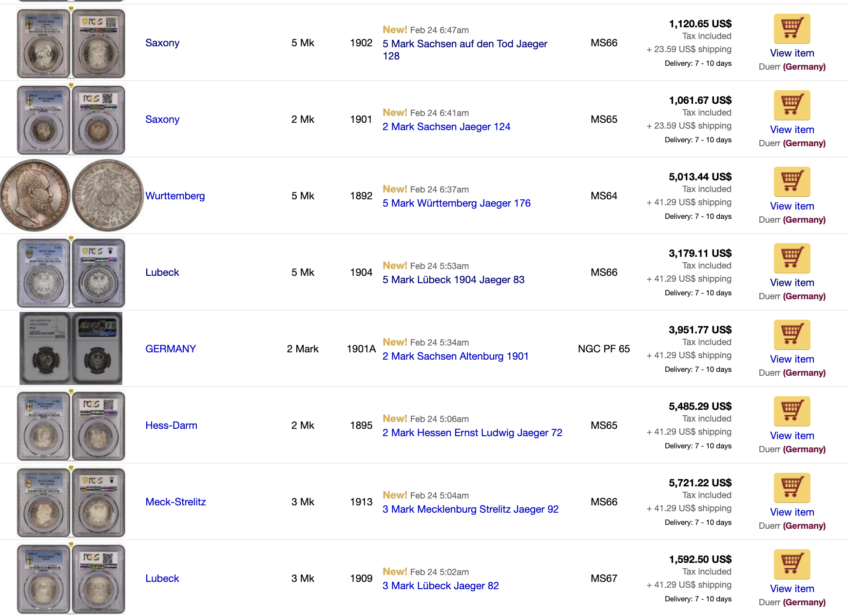Select the timestamp 'Feb 24 6:47am'
Viewport: 848px width, 616px height.
440,30
